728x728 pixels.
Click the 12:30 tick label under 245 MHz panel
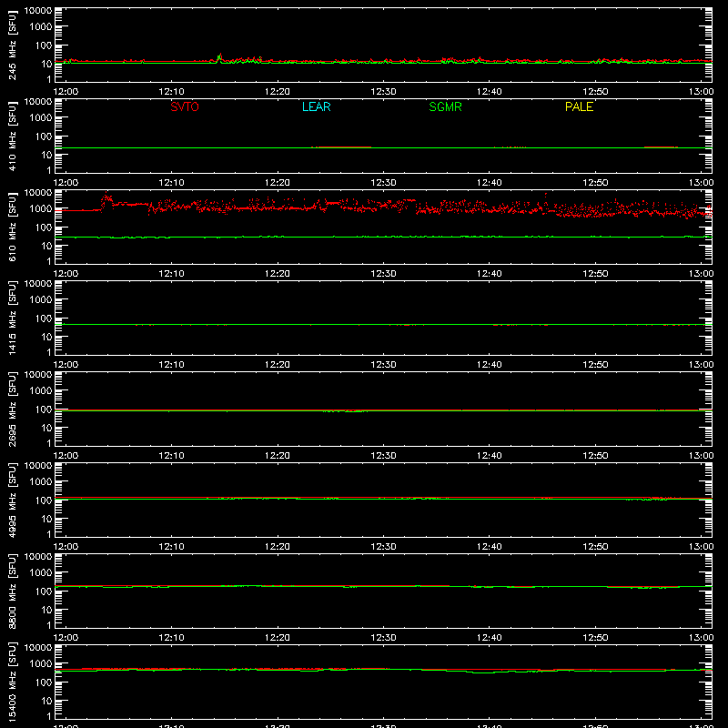click(383, 92)
